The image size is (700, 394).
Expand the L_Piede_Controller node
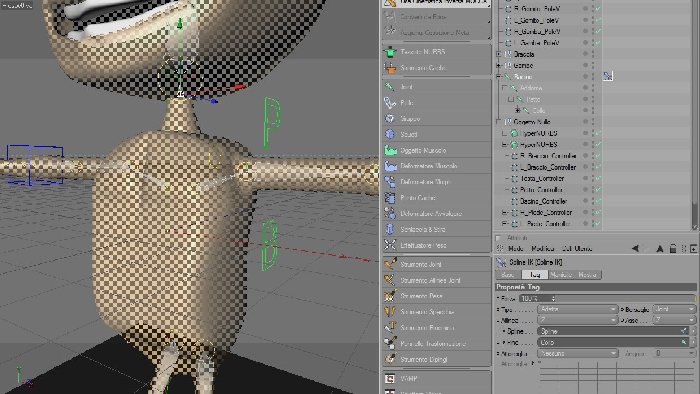pos(504,224)
